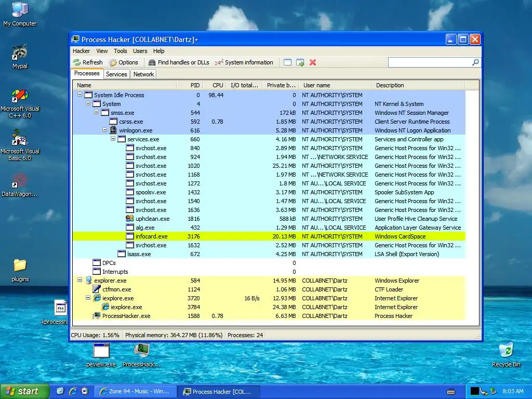532x399 pixels.
Task: Open the Hacker menu
Action: pyautogui.click(x=82, y=51)
